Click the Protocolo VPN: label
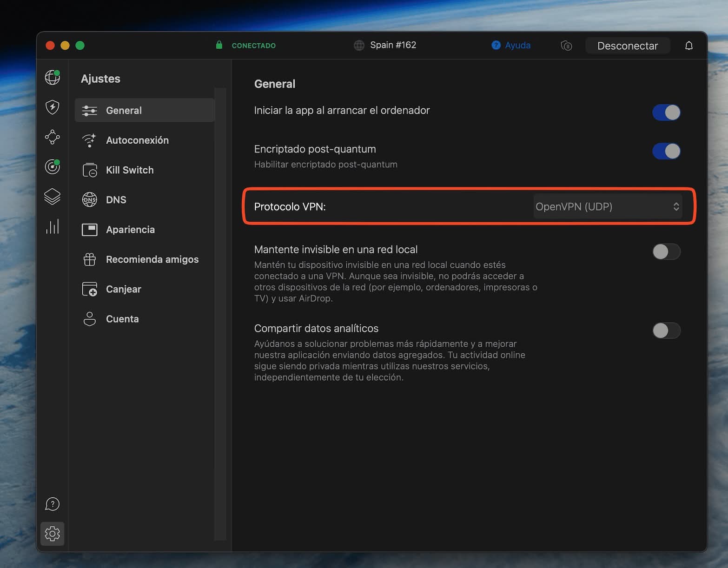 pyautogui.click(x=290, y=206)
